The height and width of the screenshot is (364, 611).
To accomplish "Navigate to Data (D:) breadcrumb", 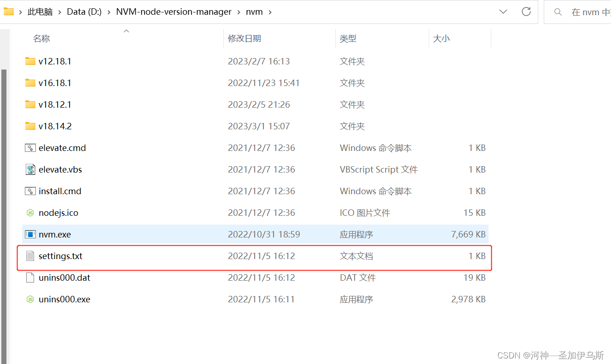I will pyautogui.click(x=84, y=12).
